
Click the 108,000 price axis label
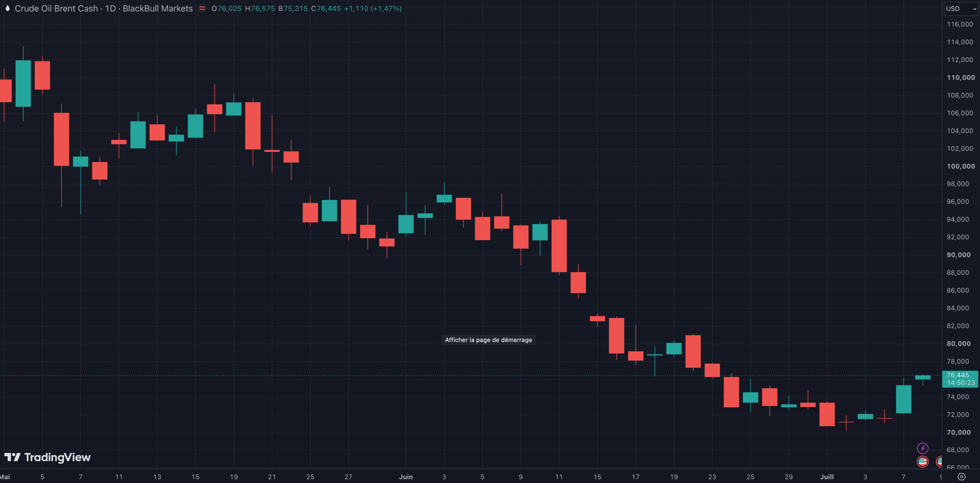tap(960, 95)
